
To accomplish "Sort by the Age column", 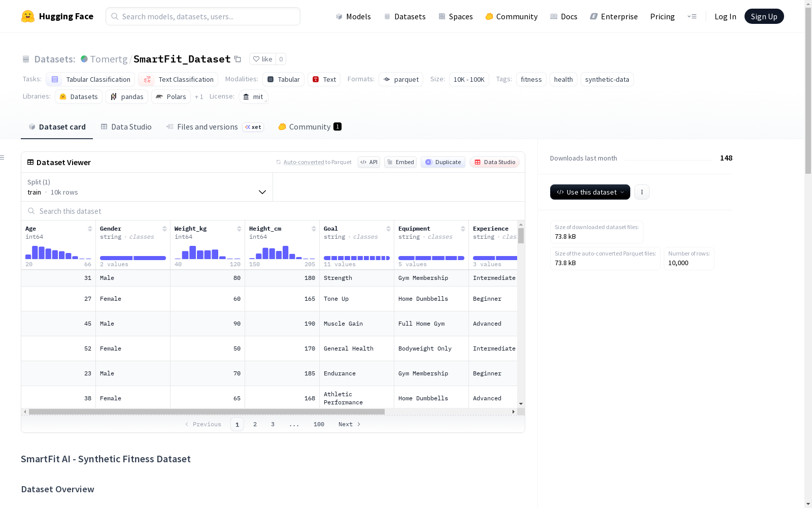I will [90, 229].
